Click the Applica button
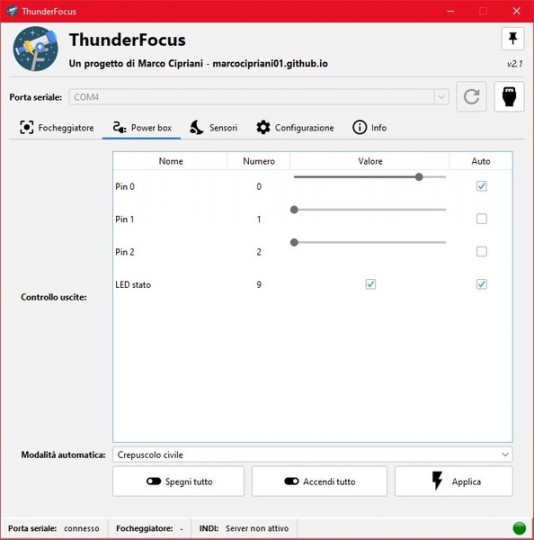534x540 pixels. click(453, 481)
